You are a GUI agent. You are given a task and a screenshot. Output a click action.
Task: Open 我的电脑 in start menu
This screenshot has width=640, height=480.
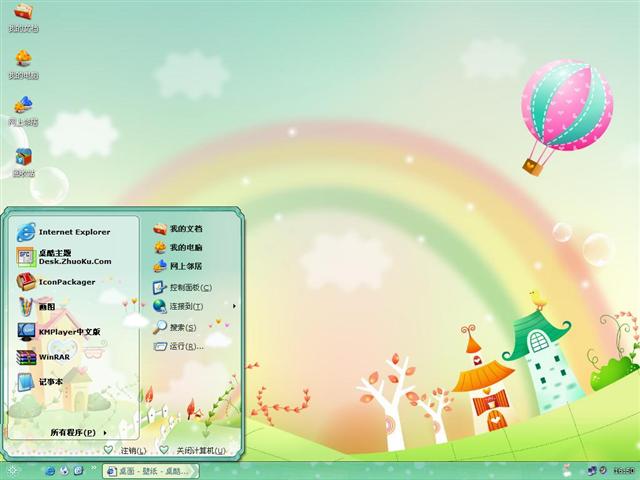[x=178, y=247]
